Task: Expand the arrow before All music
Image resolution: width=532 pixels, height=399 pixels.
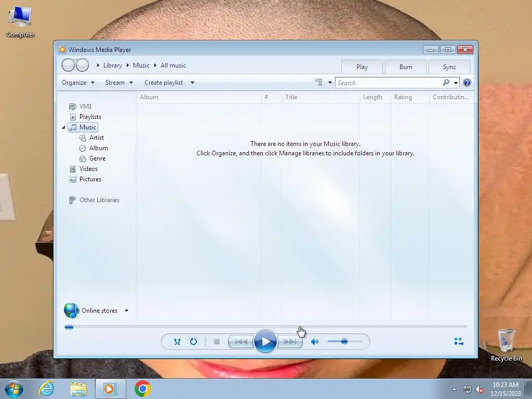Action: click(x=155, y=65)
